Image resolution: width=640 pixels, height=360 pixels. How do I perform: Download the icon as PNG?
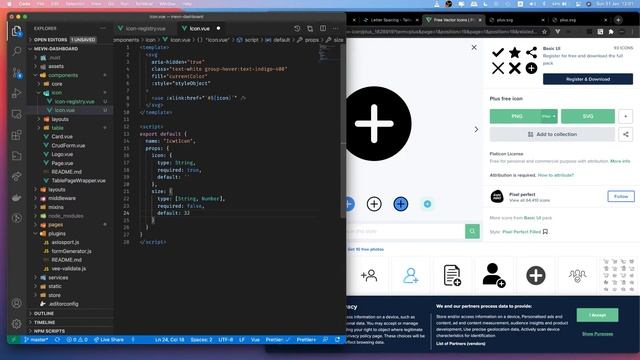click(516, 116)
